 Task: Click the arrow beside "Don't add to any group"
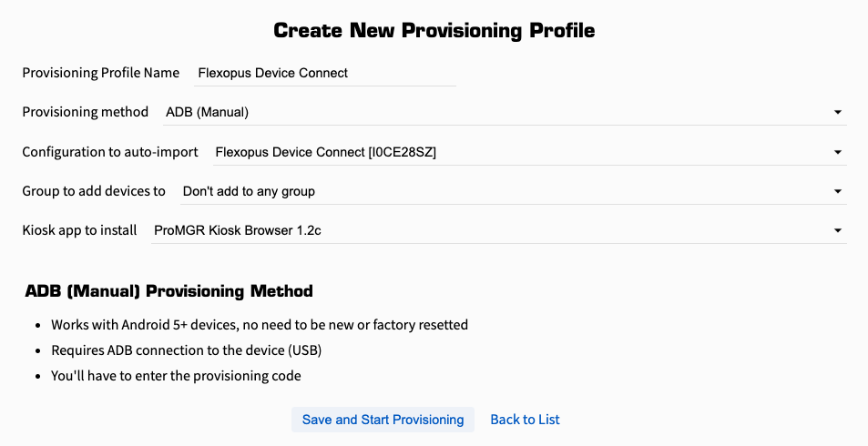pyautogui.click(x=837, y=191)
